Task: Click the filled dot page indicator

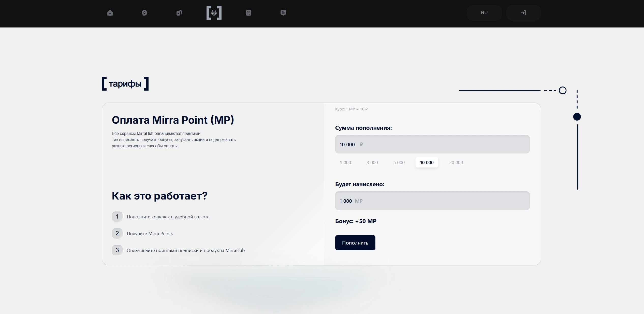Action: [577, 117]
